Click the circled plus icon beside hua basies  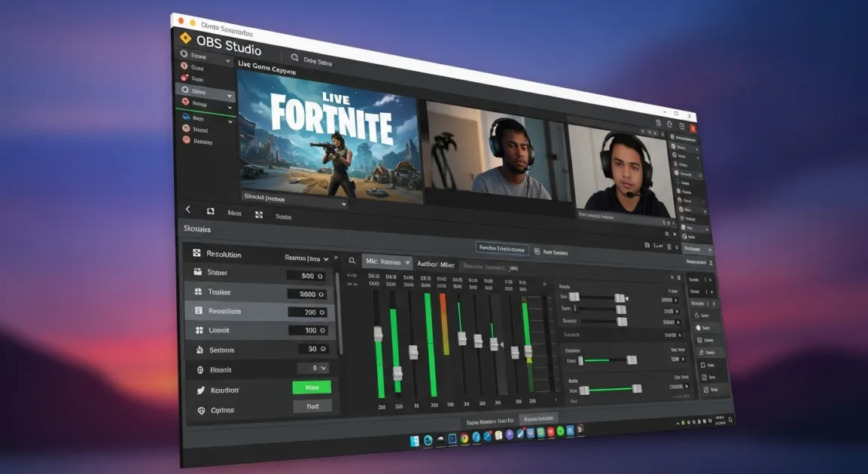click(x=537, y=251)
